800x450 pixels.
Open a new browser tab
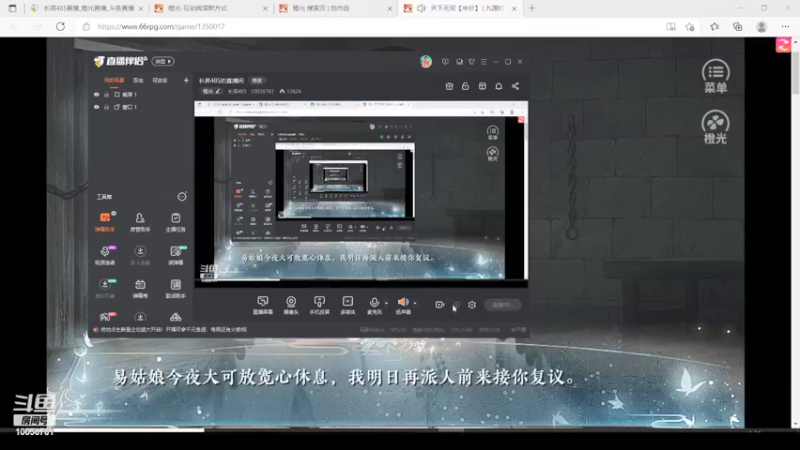click(x=532, y=8)
